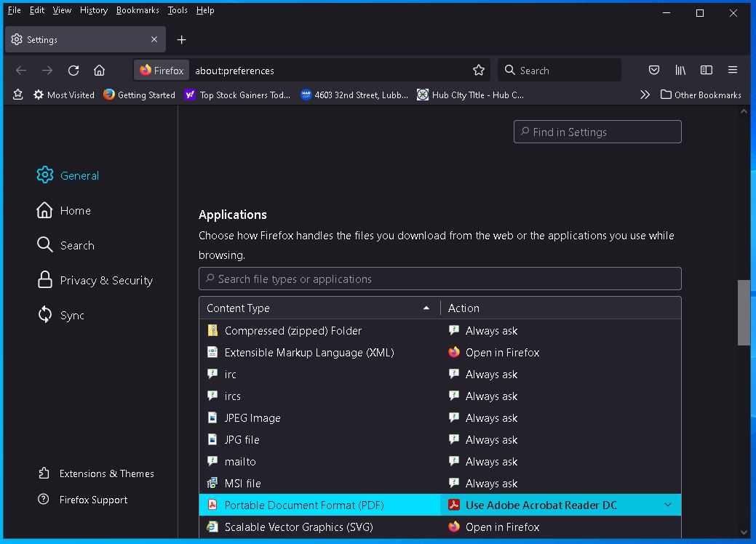The image size is (756, 544).
Task: Show more bookmarks via the double chevron
Action: pyautogui.click(x=645, y=95)
